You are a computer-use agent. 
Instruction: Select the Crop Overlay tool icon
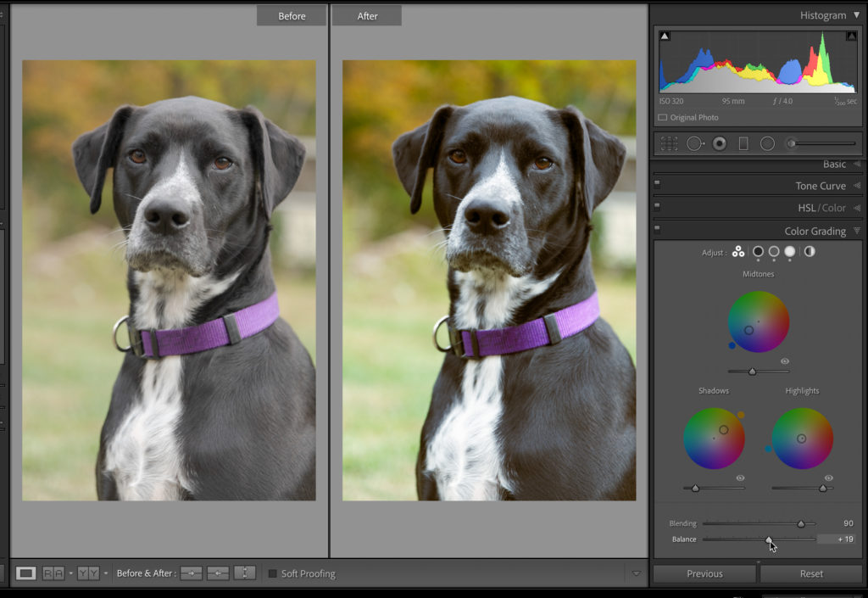pyautogui.click(x=669, y=143)
